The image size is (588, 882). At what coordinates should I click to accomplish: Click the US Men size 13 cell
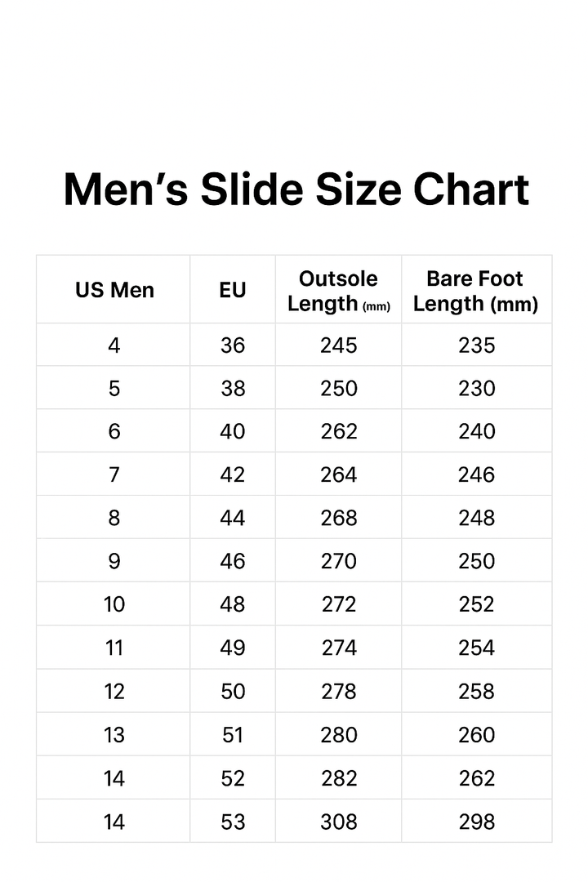click(114, 735)
